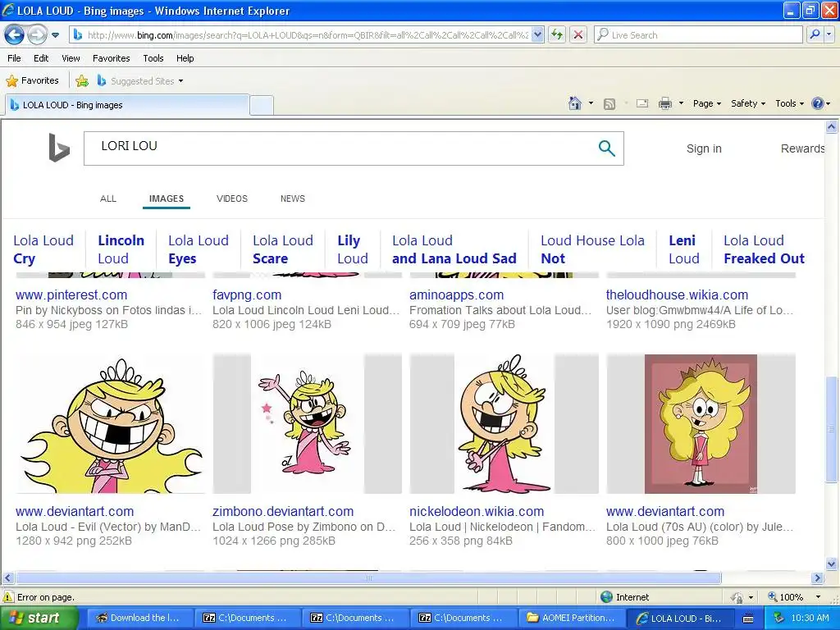Open the Edit menu
Screen dimensions: 840x630
(x=41, y=58)
